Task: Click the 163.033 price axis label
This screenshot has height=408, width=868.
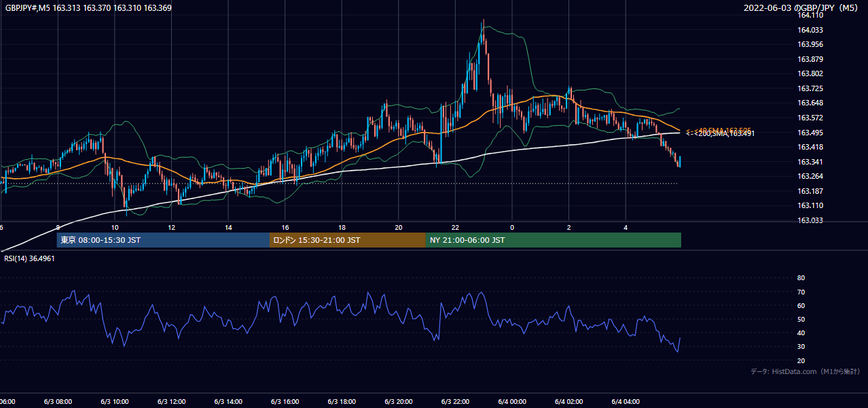Action: coord(810,220)
